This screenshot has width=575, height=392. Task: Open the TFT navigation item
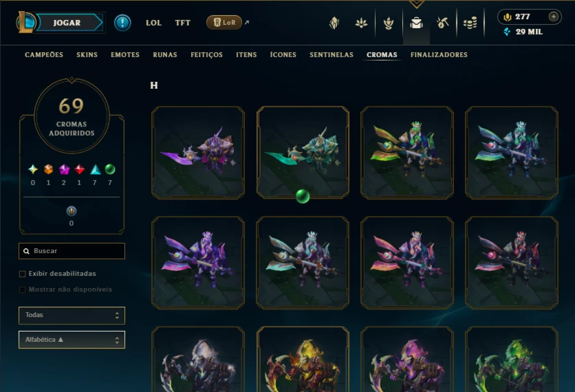[183, 23]
